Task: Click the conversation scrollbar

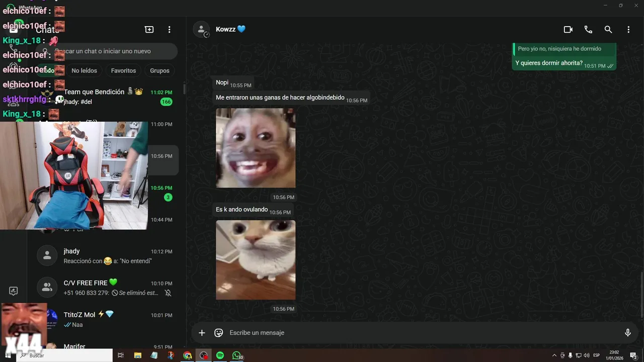Action: [641, 295]
